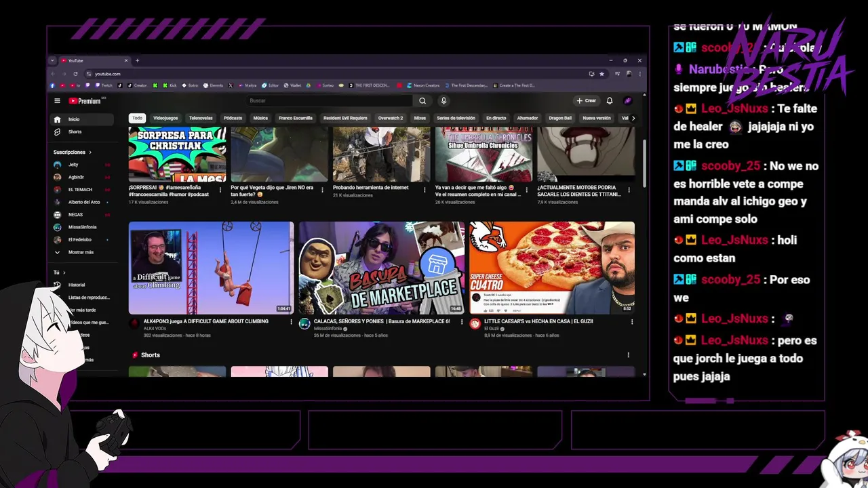Open the Sorpresa para Christian thumbnail
The height and width of the screenshot is (488, 868).
177,155
